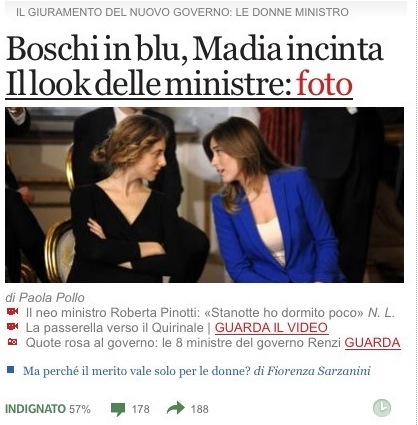
Task: Click the INDIGNATO 57% reaction label
Action: pyautogui.click(x=48, y=409)
